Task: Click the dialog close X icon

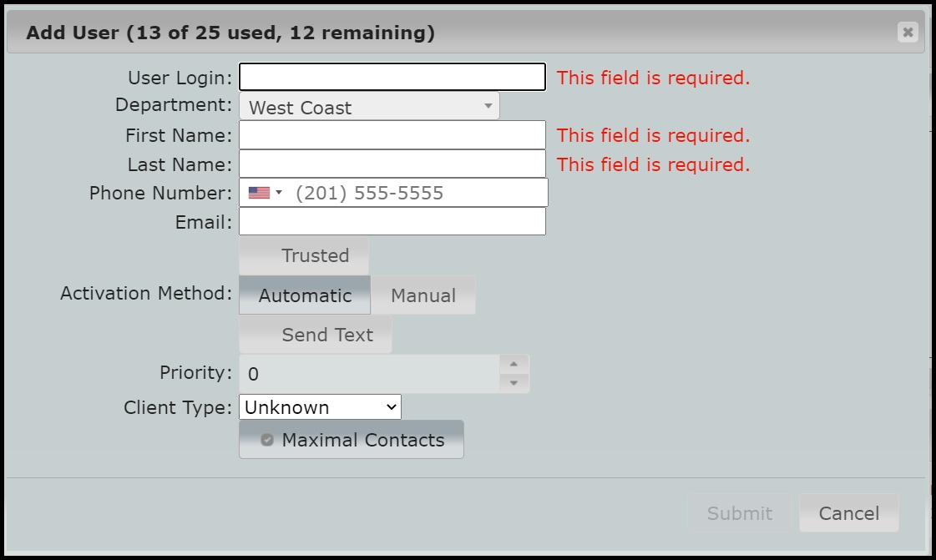Action: point(908,33)
